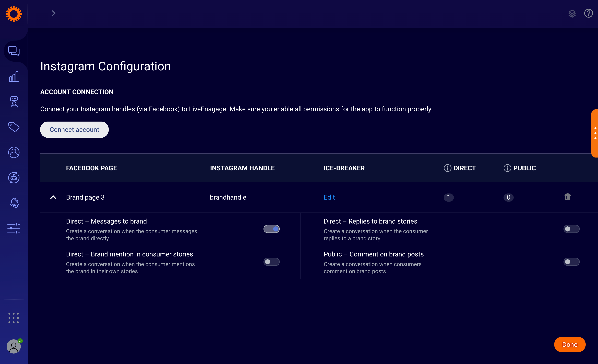Click the Done button
598x364 pixels.
[x=570, y=344]
